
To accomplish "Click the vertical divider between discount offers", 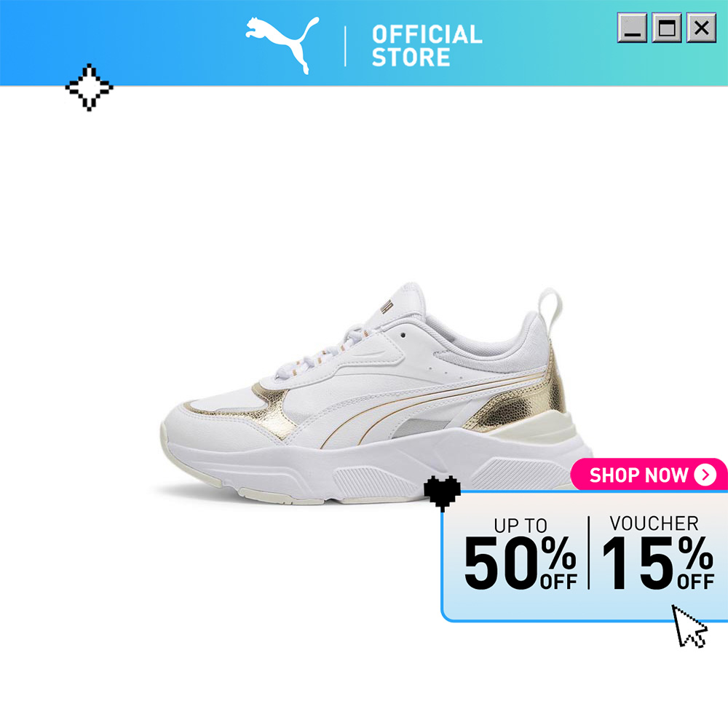I will pos(589,553).
